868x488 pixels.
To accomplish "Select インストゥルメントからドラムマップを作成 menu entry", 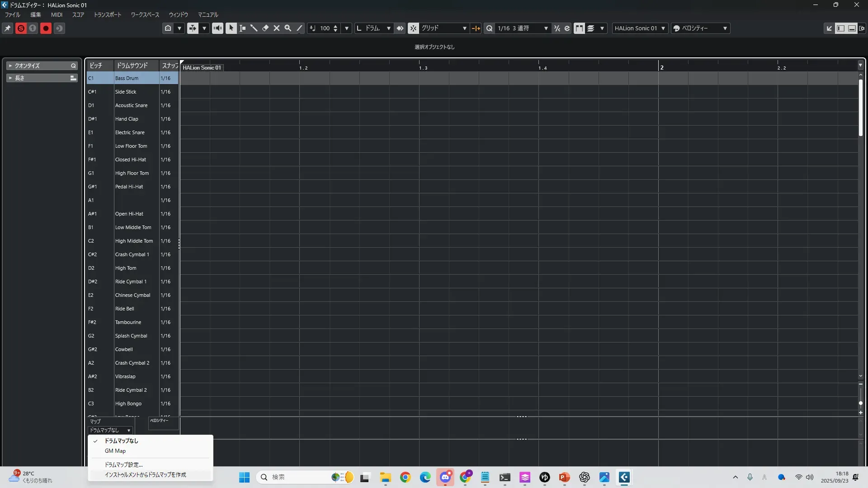I will 145,475.
